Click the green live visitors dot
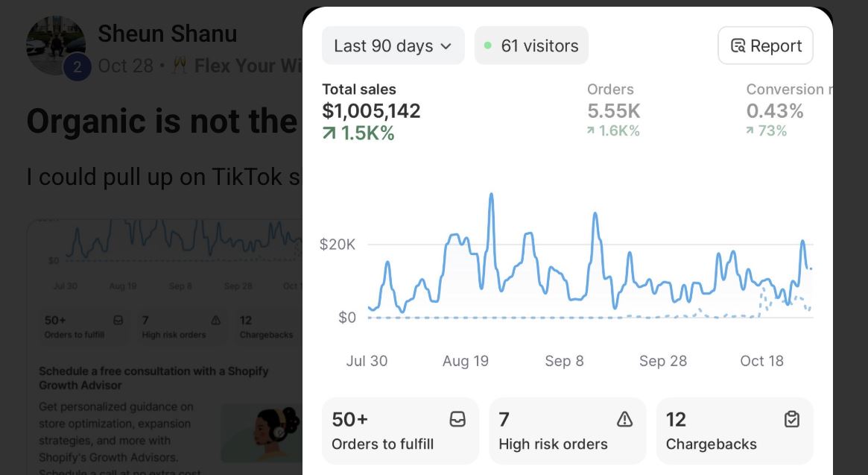The height and width of the screenshot is (475, 868). [x=488, y=45]
